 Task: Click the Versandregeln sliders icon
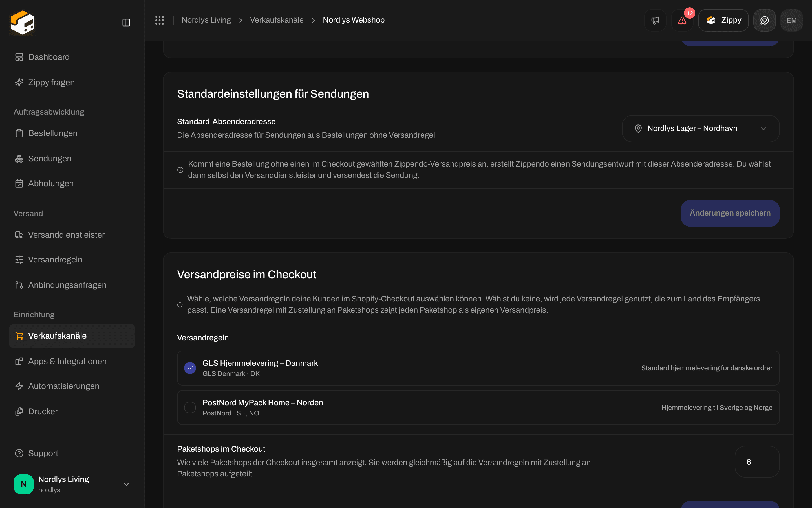(19, 260)
